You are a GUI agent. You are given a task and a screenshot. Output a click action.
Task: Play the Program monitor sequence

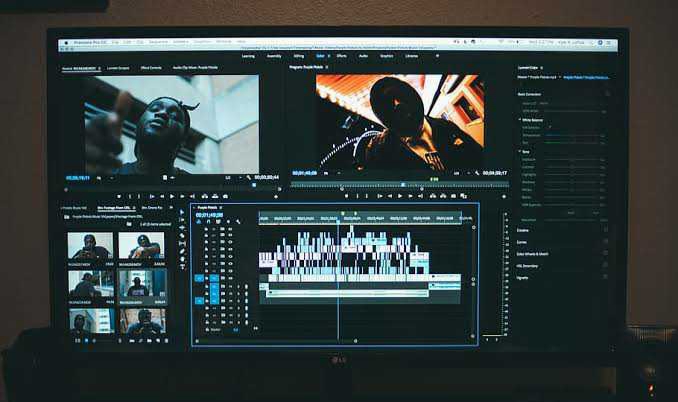[400, 196]
